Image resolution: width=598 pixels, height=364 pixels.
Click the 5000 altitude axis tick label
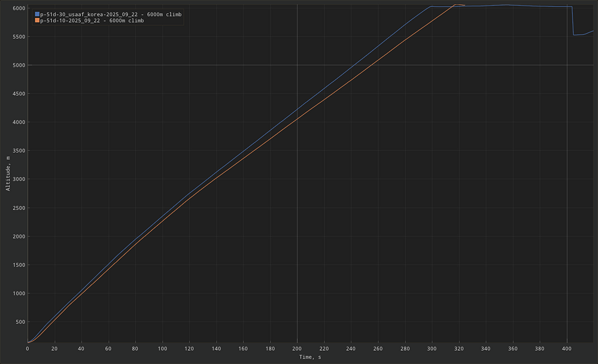coord(18,65)
